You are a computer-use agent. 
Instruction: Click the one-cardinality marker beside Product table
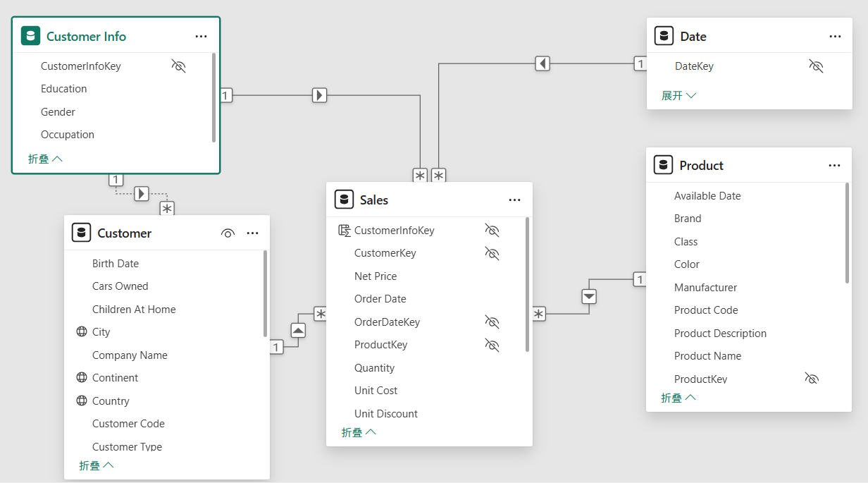(639, 280)
